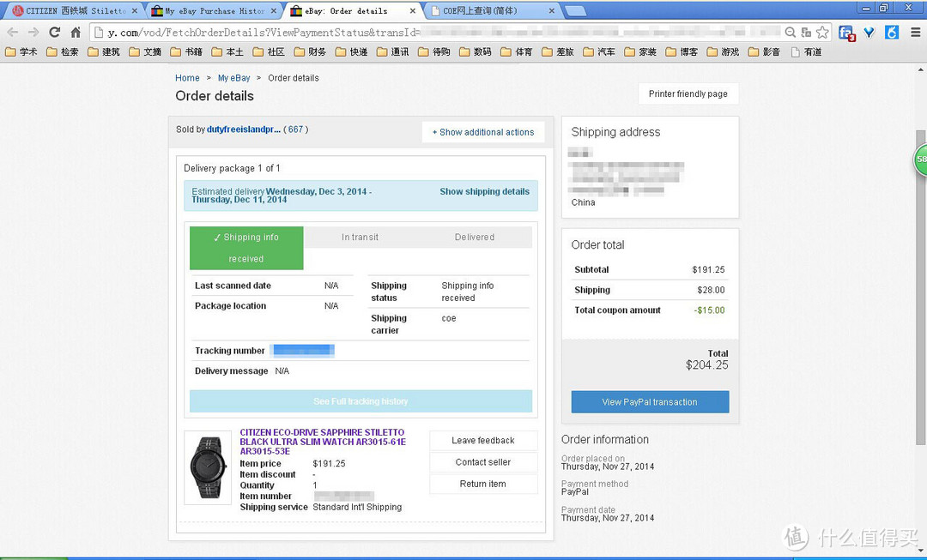Select the coupon amount -$15.00

coord(709,310)
